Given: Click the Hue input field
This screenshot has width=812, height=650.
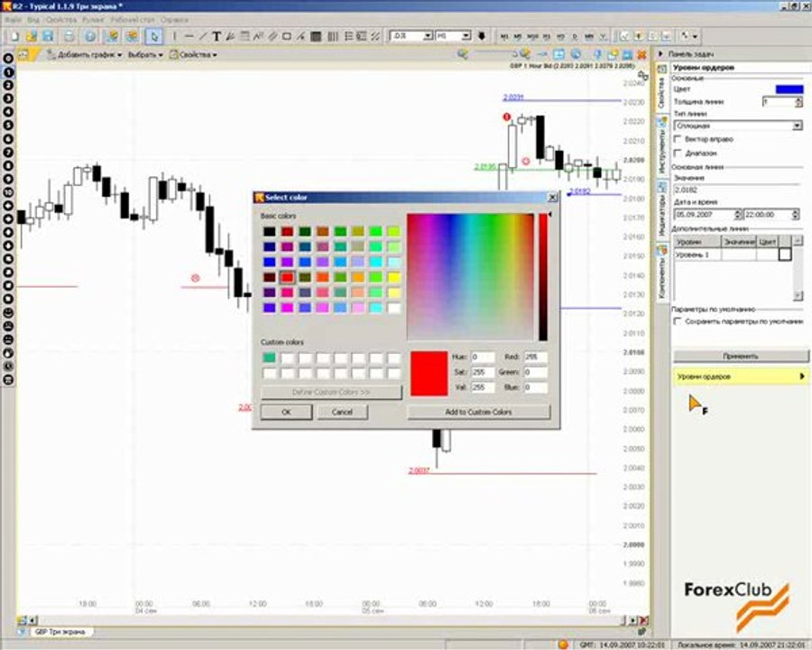Looking at the screenshot, I should click(x=482, y=357).
